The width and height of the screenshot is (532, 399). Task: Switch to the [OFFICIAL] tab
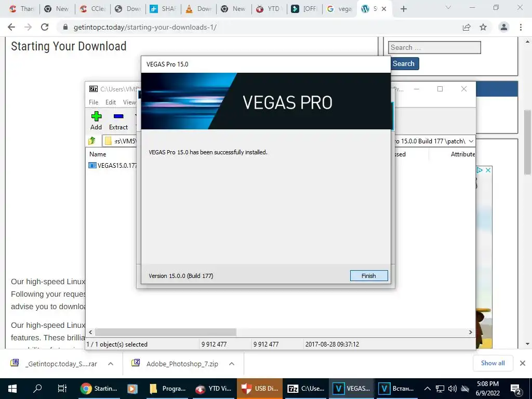pyautogui.click(x=304, y=9)
